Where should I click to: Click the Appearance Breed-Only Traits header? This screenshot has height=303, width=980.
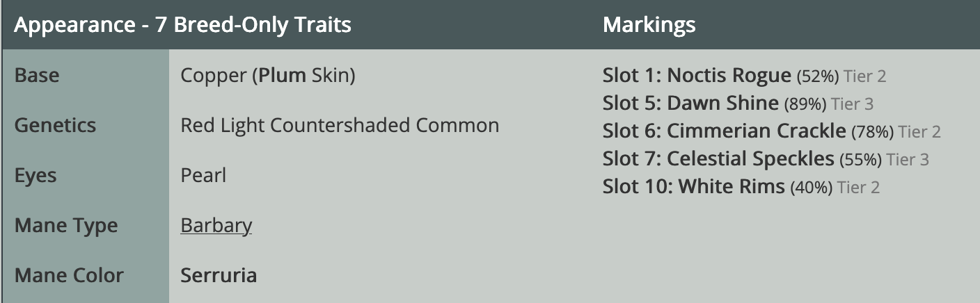point(182,26)
